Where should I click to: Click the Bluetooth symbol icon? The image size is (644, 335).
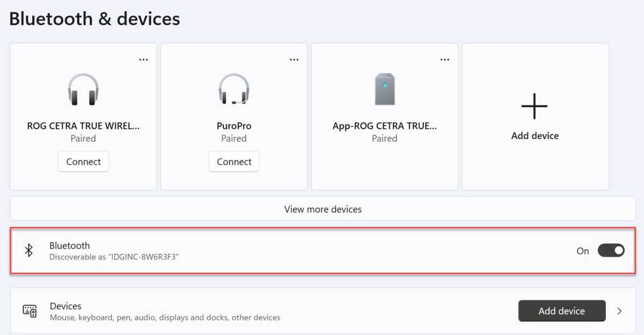pyautogui.click(x=29, y=251)
